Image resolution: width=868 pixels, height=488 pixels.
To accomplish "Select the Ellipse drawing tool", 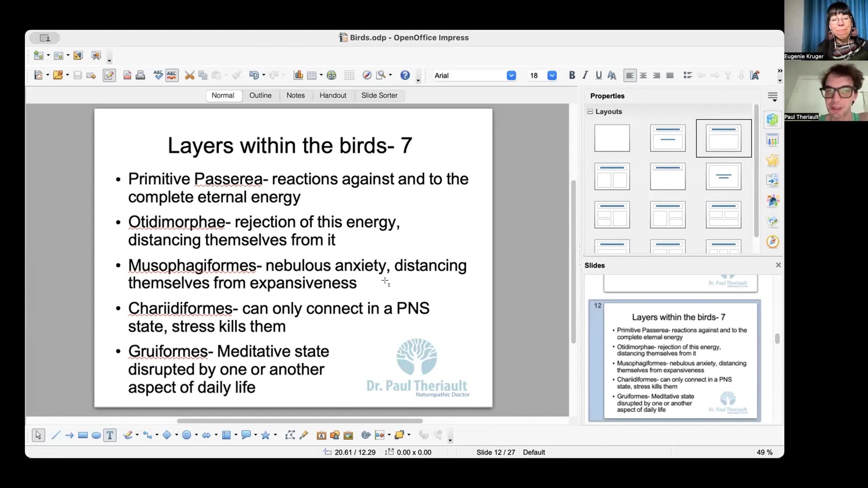I will pos(96,435).
